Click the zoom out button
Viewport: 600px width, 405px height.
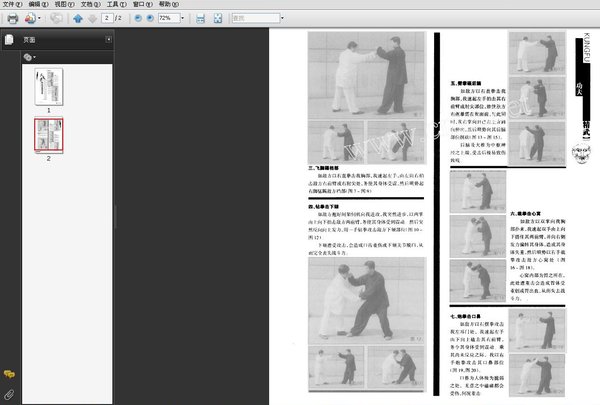[136, 18]
